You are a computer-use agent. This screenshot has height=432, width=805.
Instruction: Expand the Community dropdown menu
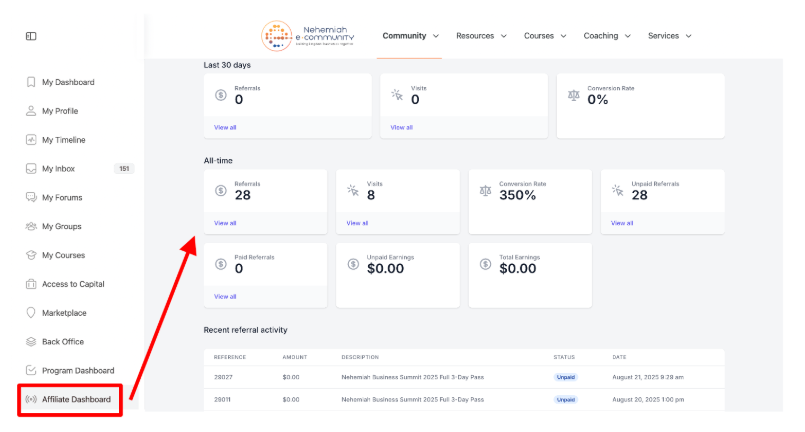410,36
